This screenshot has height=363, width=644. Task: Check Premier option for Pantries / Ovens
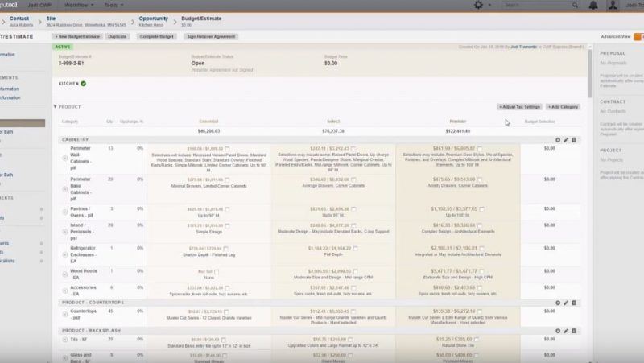pyautogui.click(x=481, y=208)
